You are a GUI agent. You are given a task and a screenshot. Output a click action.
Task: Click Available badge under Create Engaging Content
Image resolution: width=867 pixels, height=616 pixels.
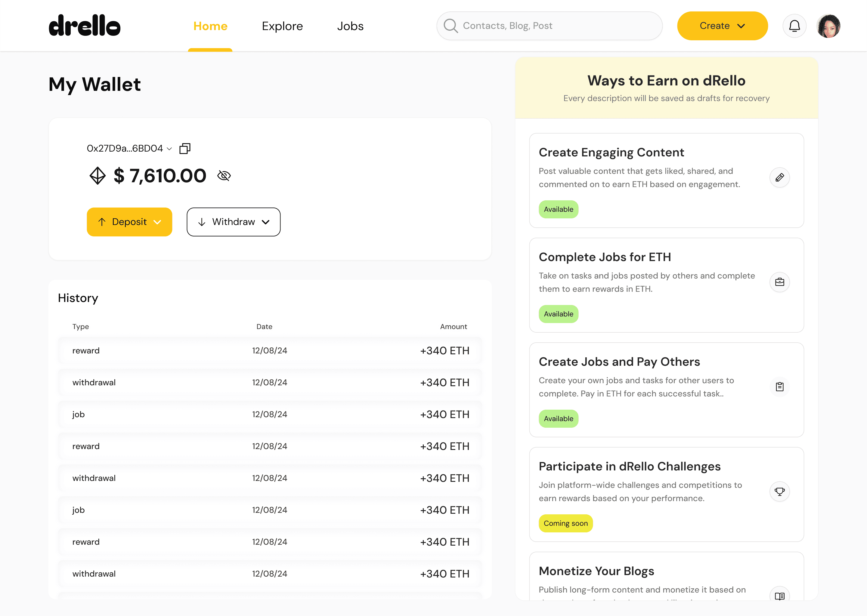(x=559, y=209)
